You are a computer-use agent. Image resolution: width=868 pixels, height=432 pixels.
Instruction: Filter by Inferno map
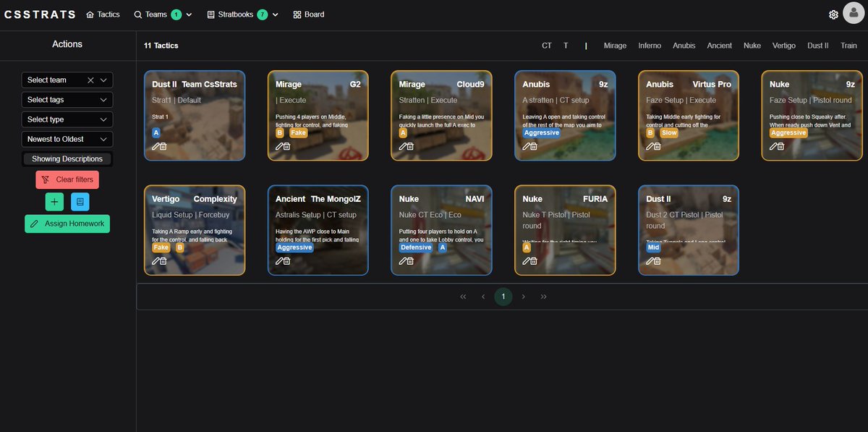coord(650,46)
